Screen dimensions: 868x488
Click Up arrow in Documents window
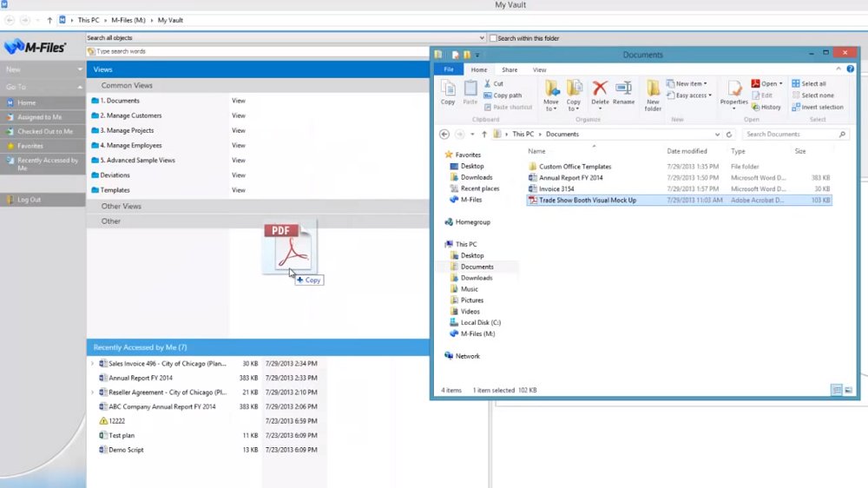point(483,134)
